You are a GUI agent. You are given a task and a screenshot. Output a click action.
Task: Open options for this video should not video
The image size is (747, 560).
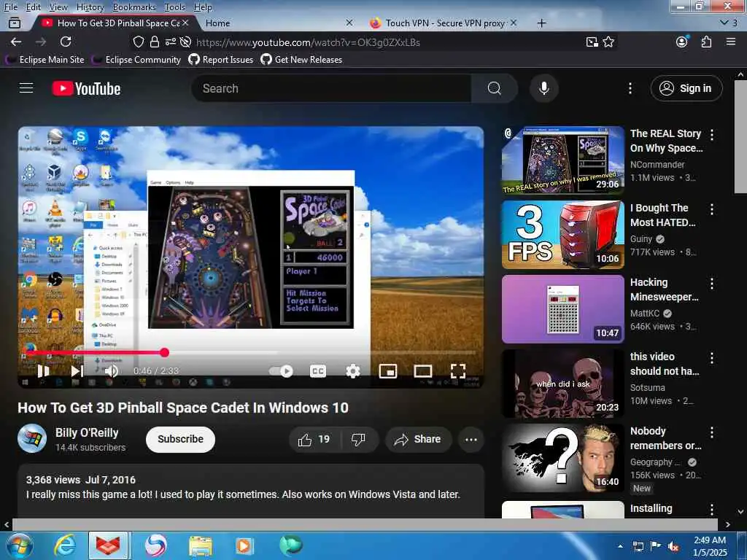(x=712, y=358)
